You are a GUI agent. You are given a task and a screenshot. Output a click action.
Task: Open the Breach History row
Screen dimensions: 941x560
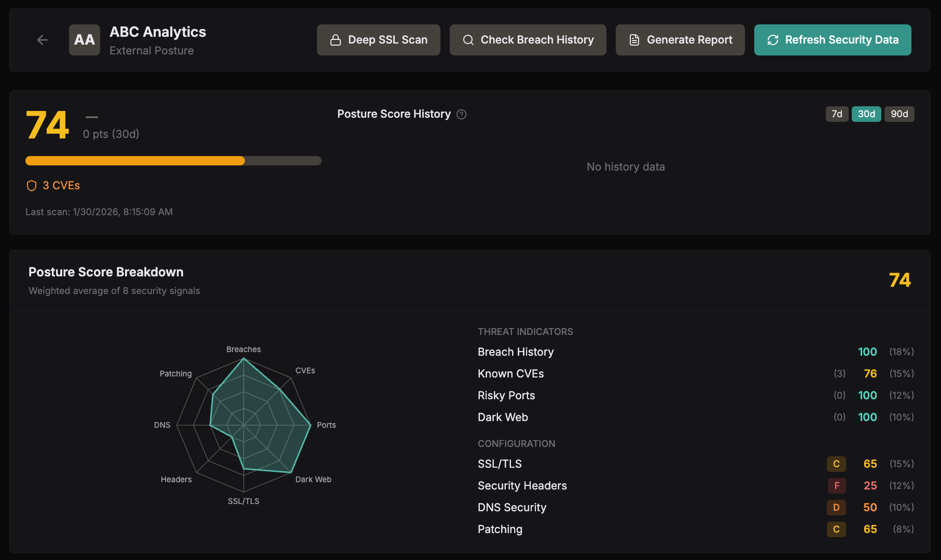[516, 352]
